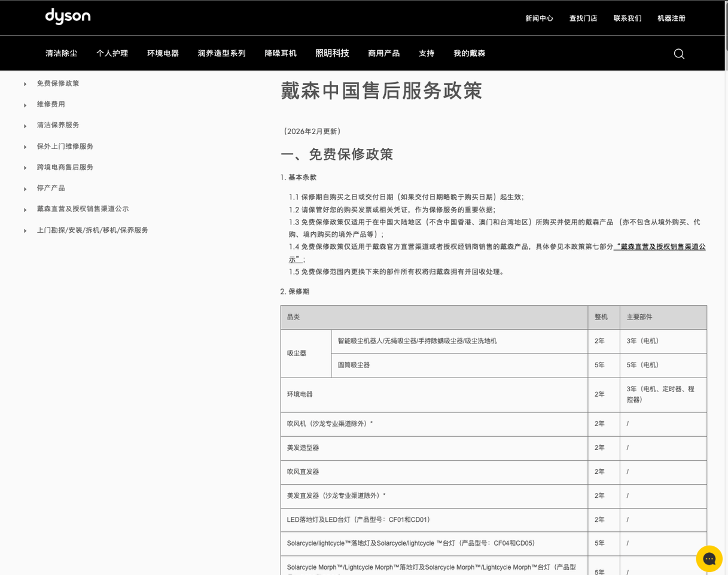Screen dimensions: 728x575
Task: Expand the 戴森直营及授权销售渠道公示 sidebar arrow
Action: [25, 209]
